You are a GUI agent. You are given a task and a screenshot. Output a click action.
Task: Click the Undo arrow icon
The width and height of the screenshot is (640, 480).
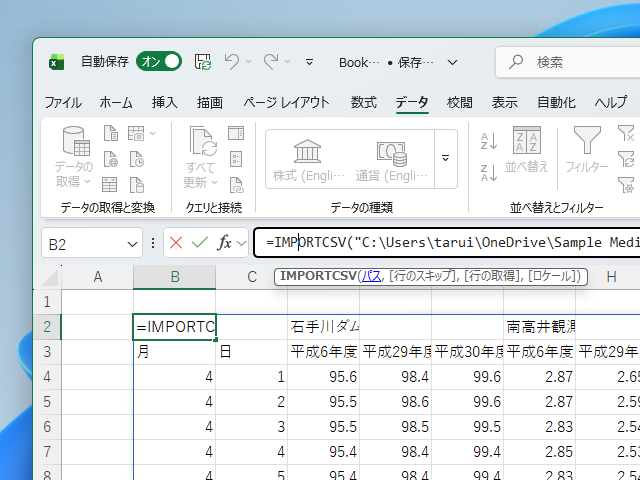coord(231,62)
